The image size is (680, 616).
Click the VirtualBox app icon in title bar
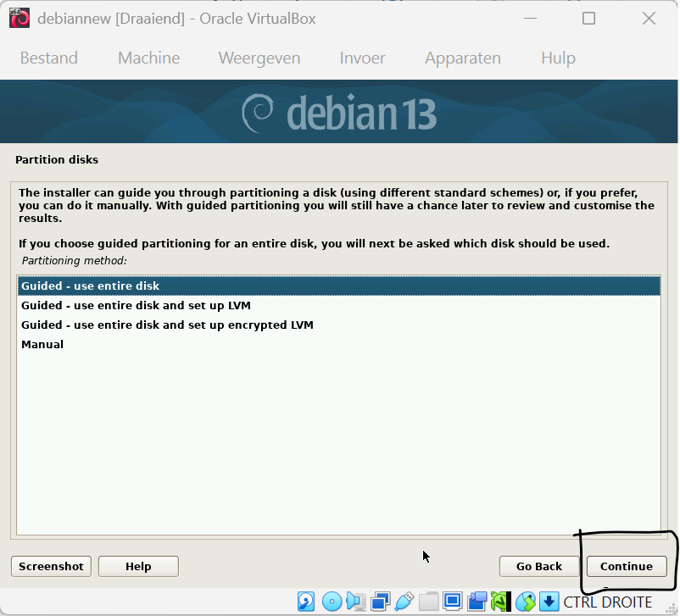(x=20, y=18)
